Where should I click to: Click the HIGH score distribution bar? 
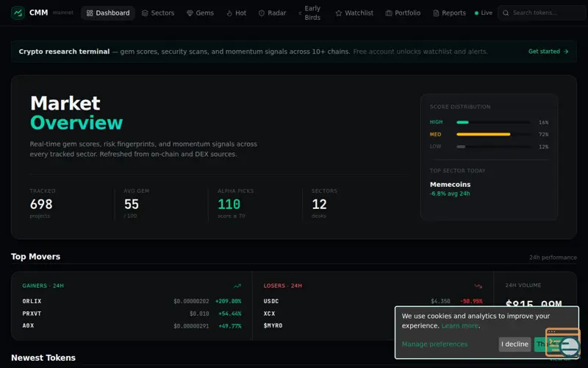tap(493, 122)
